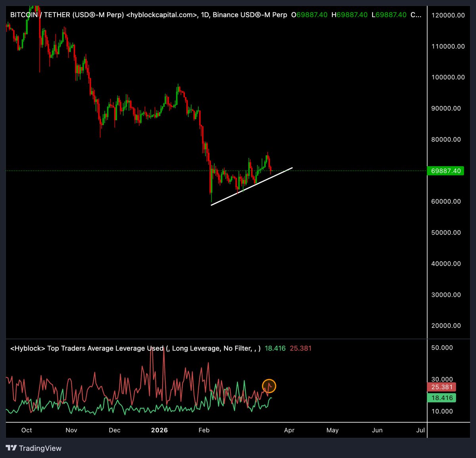Click the 90000.00 price axis label
476x458 pixels.
pos(446,108)
